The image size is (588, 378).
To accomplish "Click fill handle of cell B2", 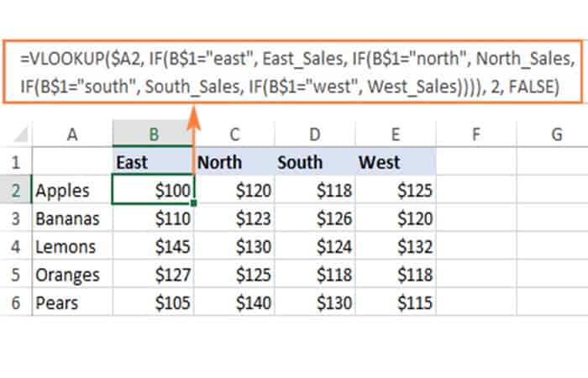I will click(x=195, y=203).
